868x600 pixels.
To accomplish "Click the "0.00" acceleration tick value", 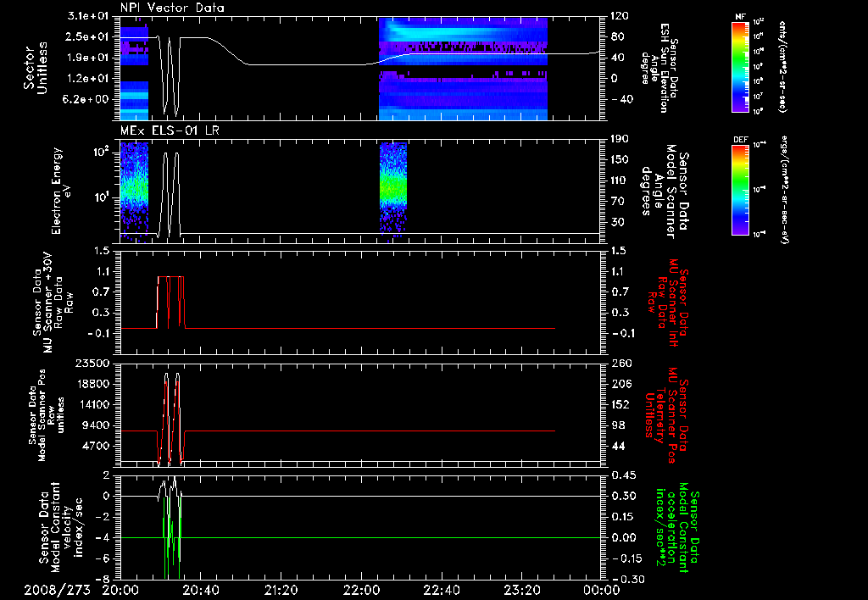I will coord(623,537).
